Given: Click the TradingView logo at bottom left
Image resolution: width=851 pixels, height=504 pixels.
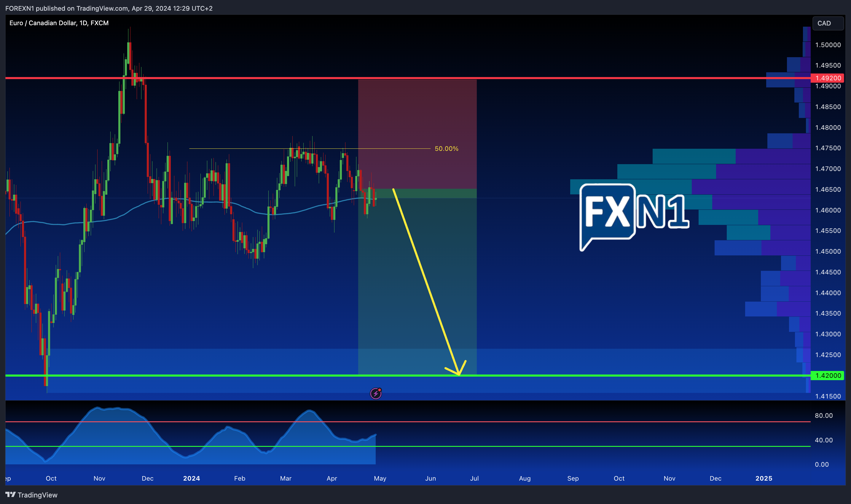Looking at the screenshot, I should point(31,495).
